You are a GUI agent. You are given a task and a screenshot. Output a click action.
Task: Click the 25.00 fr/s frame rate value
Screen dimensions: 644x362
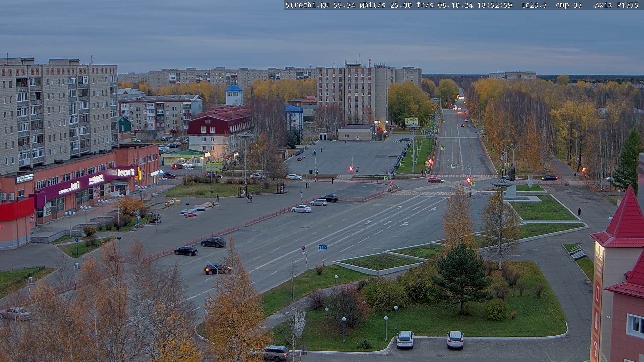pyautogui.click(x=412, y=5)
